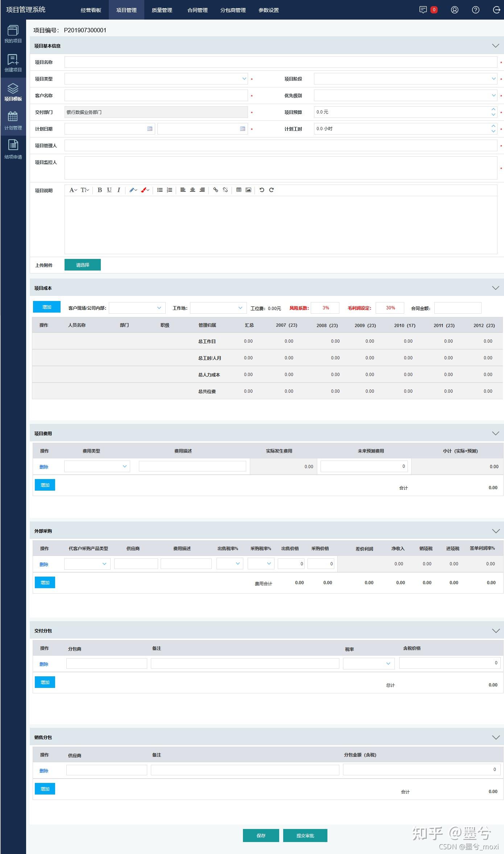Collapse 项目基本信息 section
Screen dimensions: 504x854
[495, 46]
